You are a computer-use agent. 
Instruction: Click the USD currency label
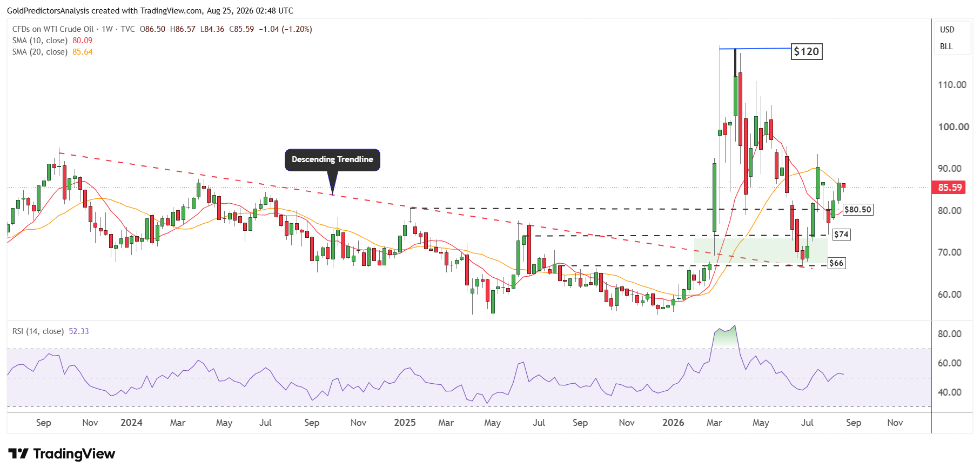pos(947,30)
